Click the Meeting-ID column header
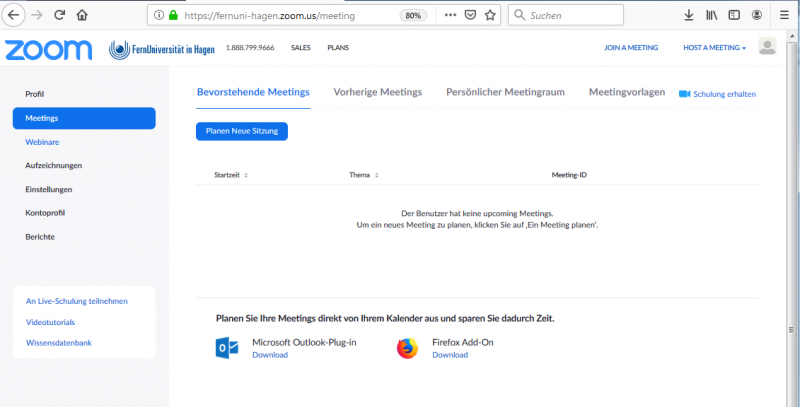 click(x=569, y=175)
